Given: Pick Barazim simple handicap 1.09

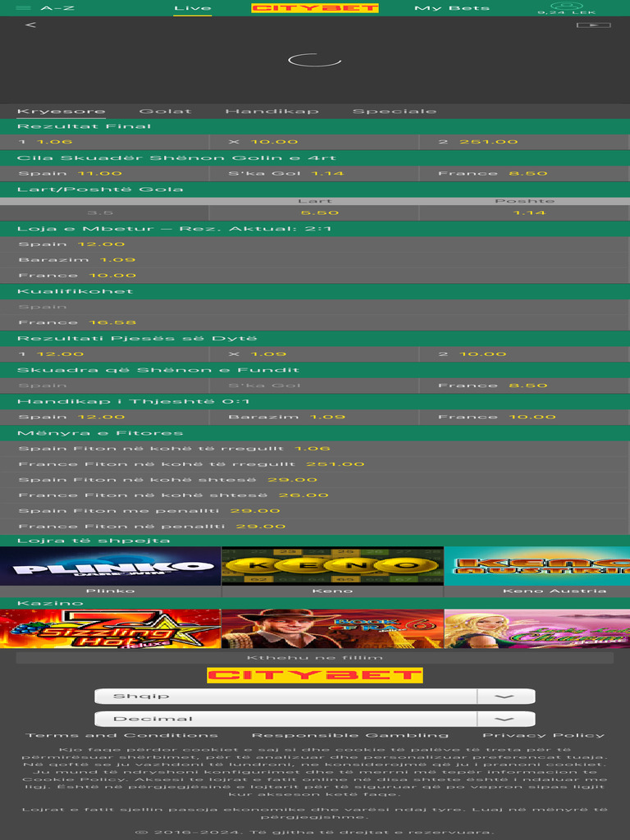Looking at the screenshot, I should point(314,417).
